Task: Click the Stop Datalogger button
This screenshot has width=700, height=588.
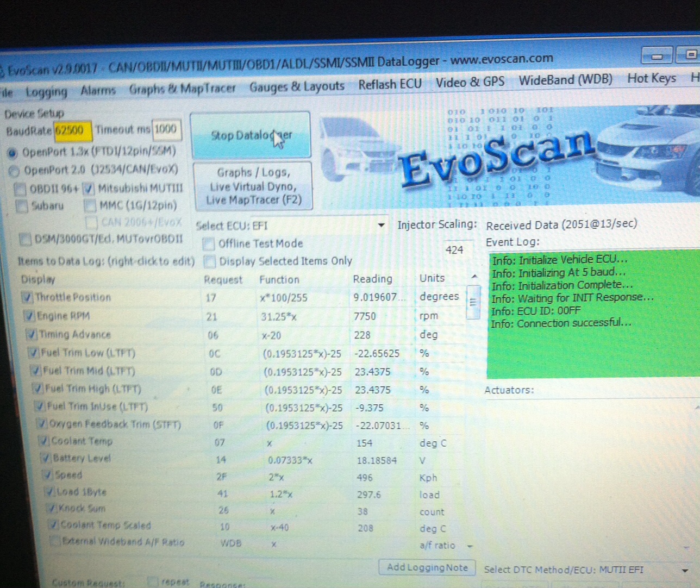Action: coord(251,135)
